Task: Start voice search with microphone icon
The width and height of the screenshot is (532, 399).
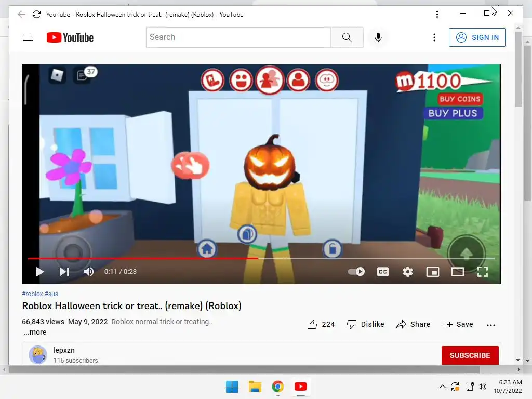Action: (x=378, y=37)
